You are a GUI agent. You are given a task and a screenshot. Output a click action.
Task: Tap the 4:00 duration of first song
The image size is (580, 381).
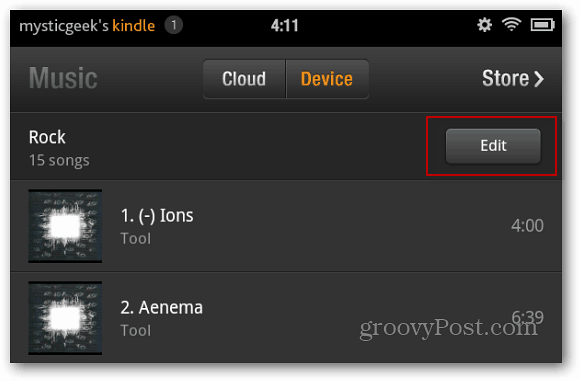click(x=527, y=226)
